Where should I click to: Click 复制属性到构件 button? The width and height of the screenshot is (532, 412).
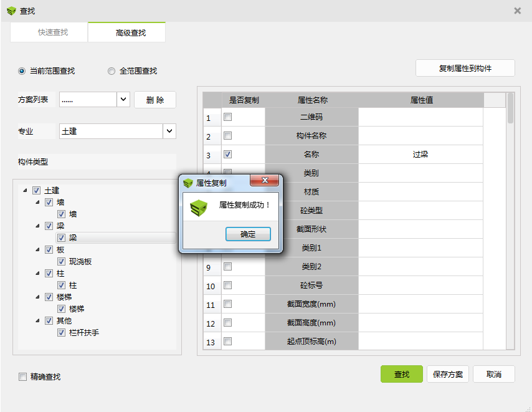465,68
